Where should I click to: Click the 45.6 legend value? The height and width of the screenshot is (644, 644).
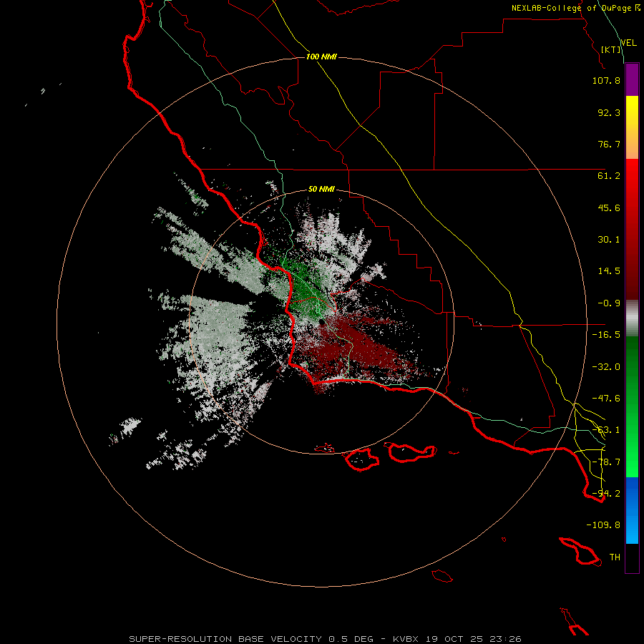click(x=609, y=208)
